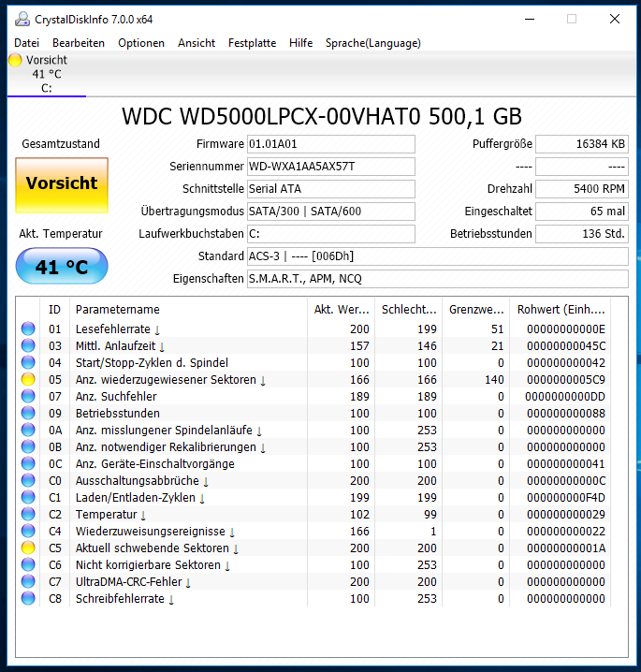
Task: Select the C: drive tab with 41 °C
Action: coord(46,74)
